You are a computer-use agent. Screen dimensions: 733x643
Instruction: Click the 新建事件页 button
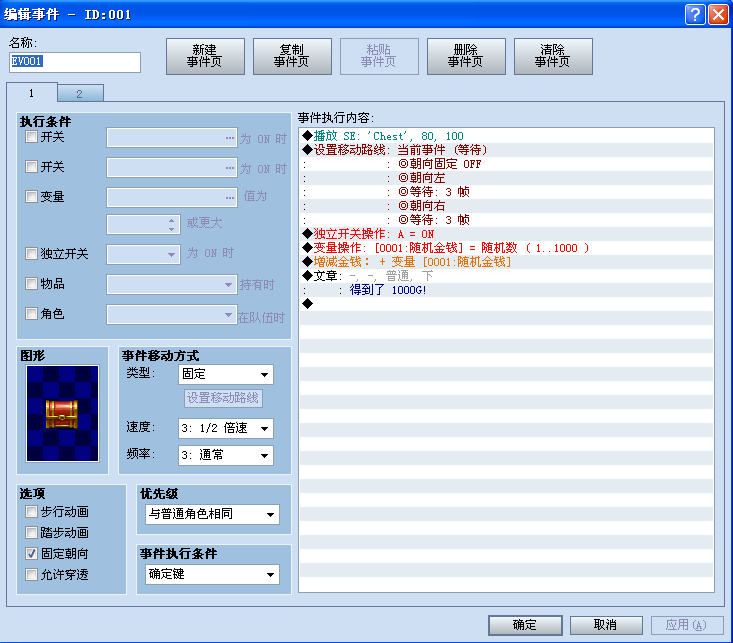pyautogui.click(x=205, y=57)
